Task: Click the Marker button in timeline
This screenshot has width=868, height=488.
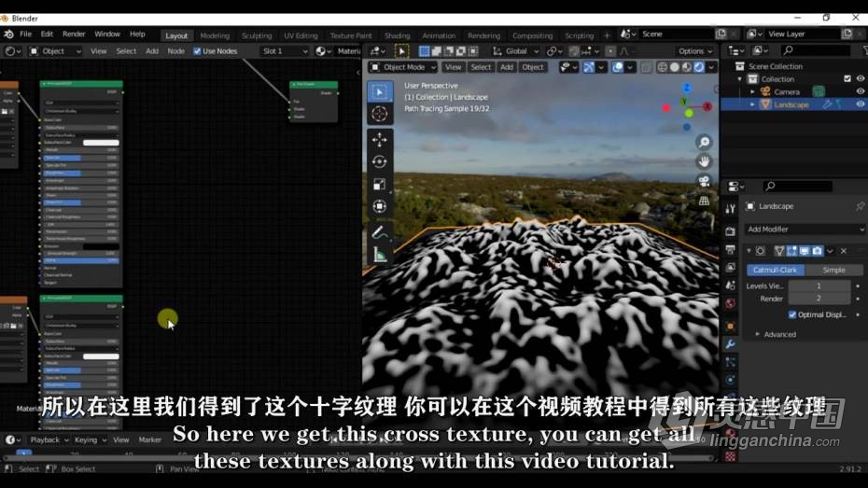Action: pyautogui.click(x=149, y=439)
